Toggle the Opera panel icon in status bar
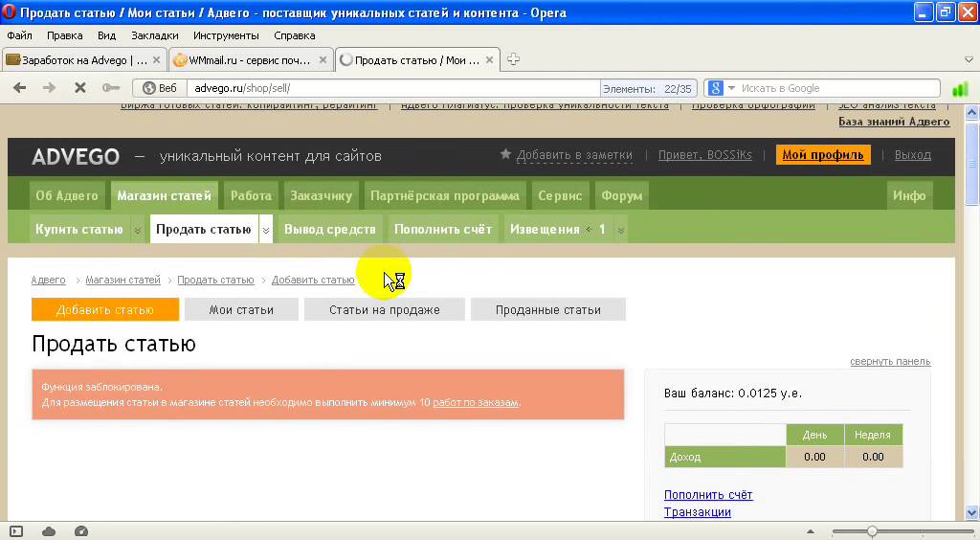Image resolution: width=980 pixels, height=540 pixels. pos(16,531)
